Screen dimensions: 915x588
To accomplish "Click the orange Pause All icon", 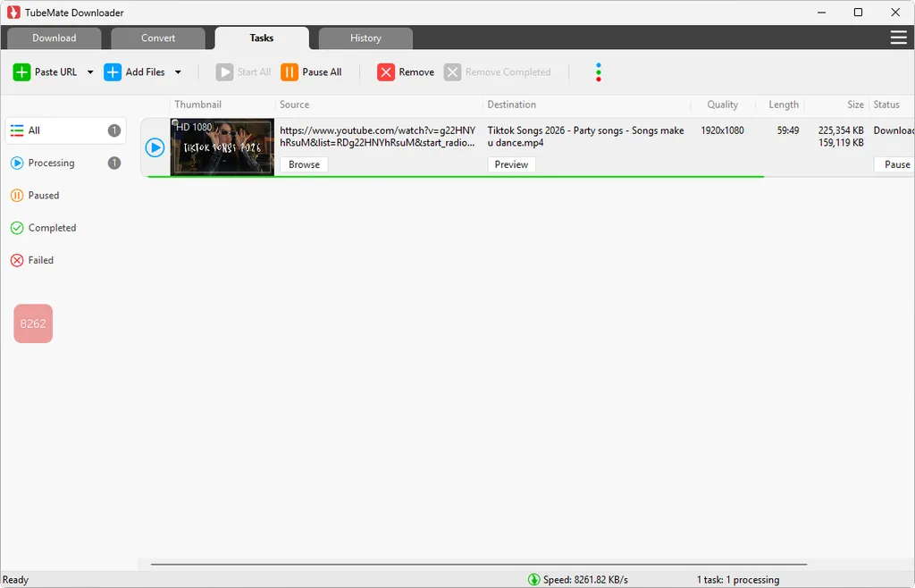I will tap(290, 72).
